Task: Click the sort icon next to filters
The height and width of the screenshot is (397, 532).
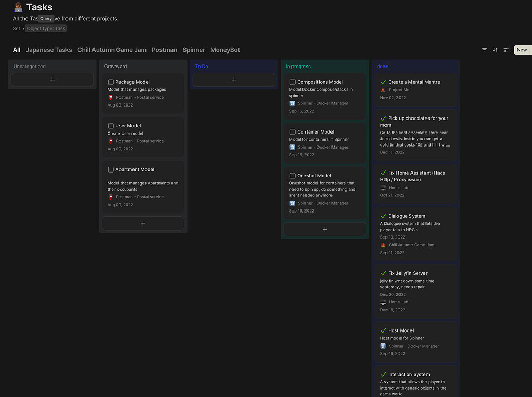Action: pos(495,49)
